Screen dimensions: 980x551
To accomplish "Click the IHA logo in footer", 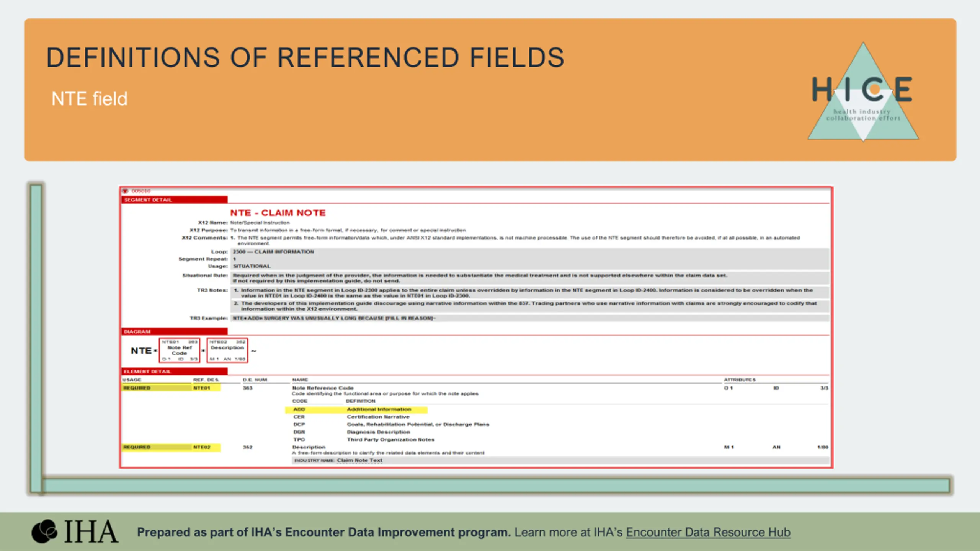I will click(75, 531).
